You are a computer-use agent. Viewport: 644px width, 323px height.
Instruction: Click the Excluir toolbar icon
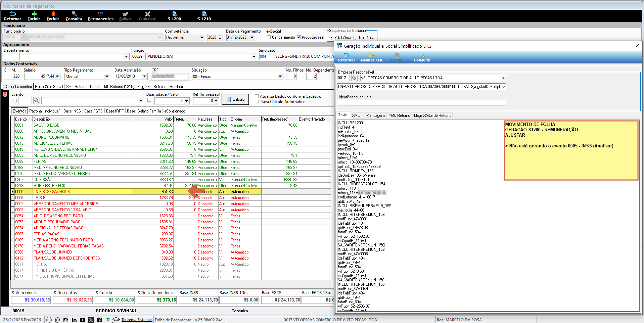click(x=53, y=14)
